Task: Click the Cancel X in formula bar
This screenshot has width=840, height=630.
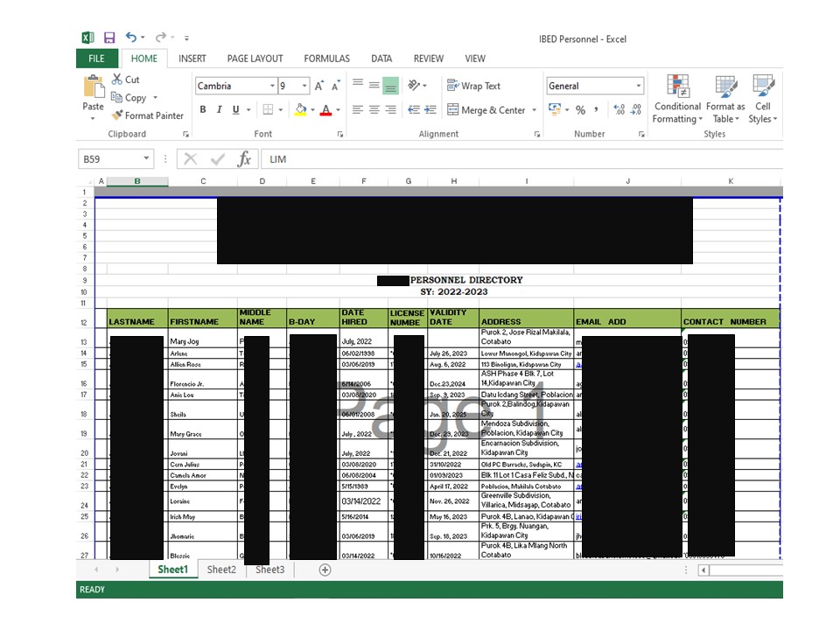Action: (x=190, y=158)
